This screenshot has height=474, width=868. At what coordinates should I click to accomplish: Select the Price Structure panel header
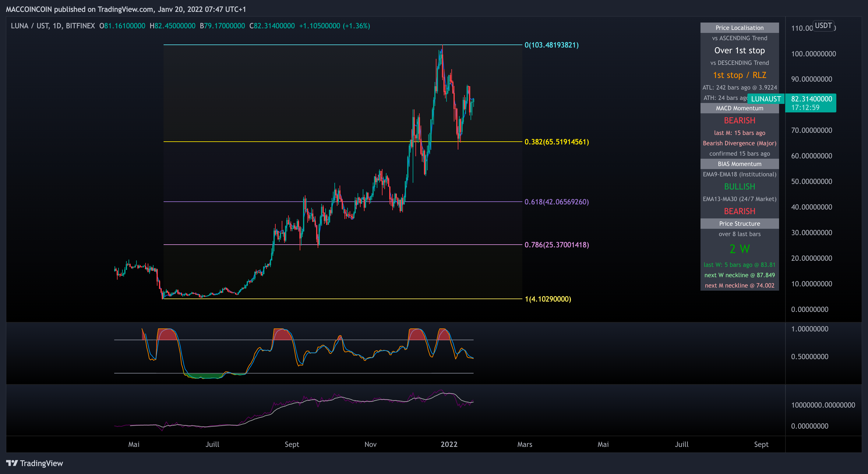coord(739,224)
